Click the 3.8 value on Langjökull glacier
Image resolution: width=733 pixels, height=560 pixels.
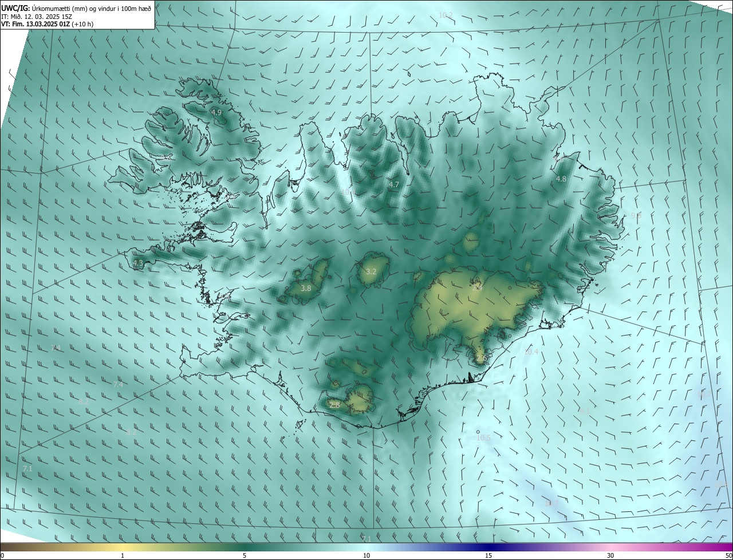(x=306, y=288)
